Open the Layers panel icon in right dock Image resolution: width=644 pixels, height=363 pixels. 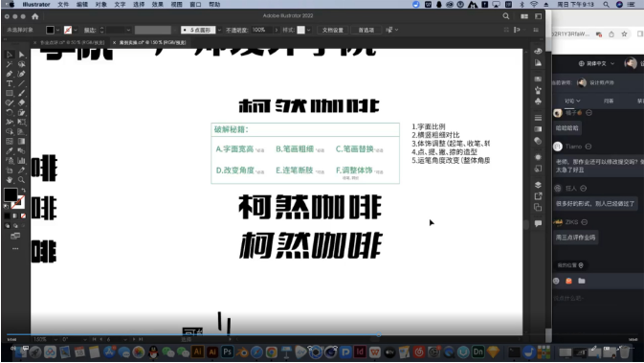(538, 185)
